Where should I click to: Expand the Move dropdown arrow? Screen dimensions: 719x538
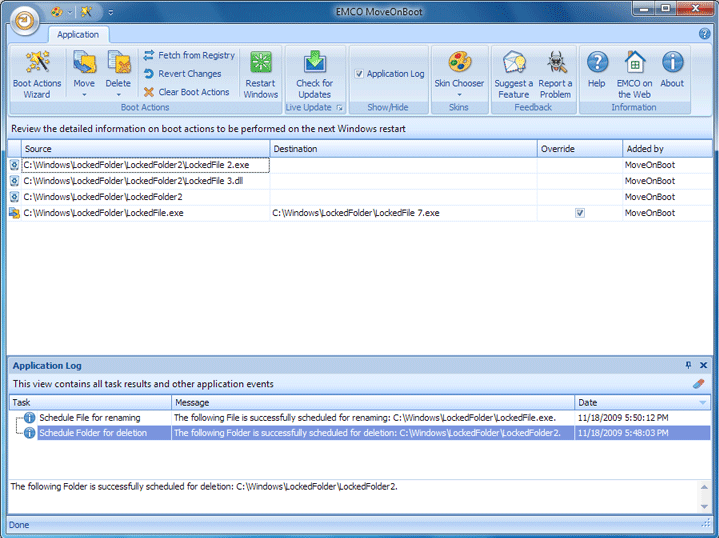pos(84,95)
